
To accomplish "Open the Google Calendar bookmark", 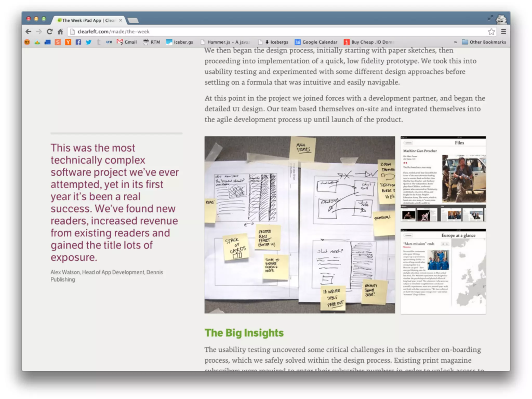I will 316,42.
